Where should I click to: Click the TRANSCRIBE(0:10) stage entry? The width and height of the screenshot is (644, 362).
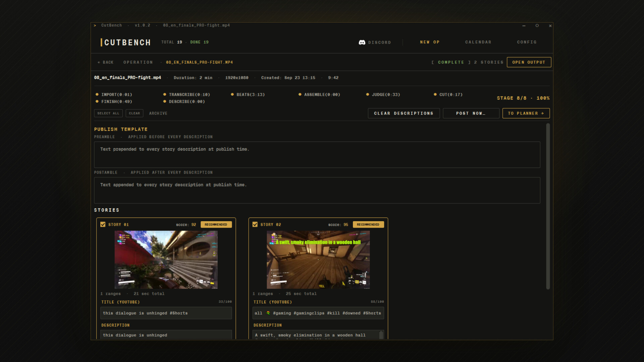coord(186,95)
